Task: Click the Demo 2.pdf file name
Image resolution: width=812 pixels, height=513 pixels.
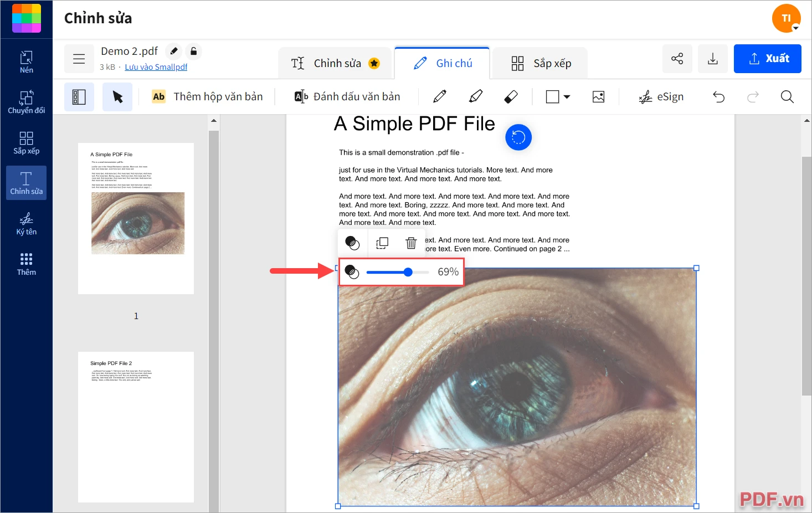Action: pyautogui.click(x=130, y=51)
